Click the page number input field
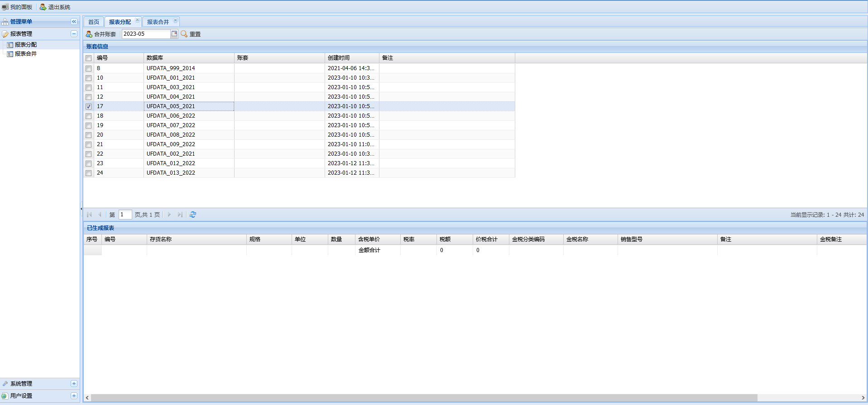 tap(125, 214)
